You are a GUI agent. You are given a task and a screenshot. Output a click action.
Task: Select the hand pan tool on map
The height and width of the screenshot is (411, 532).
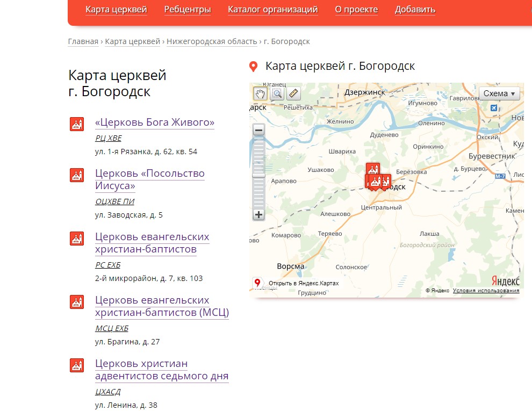(260, 94)
